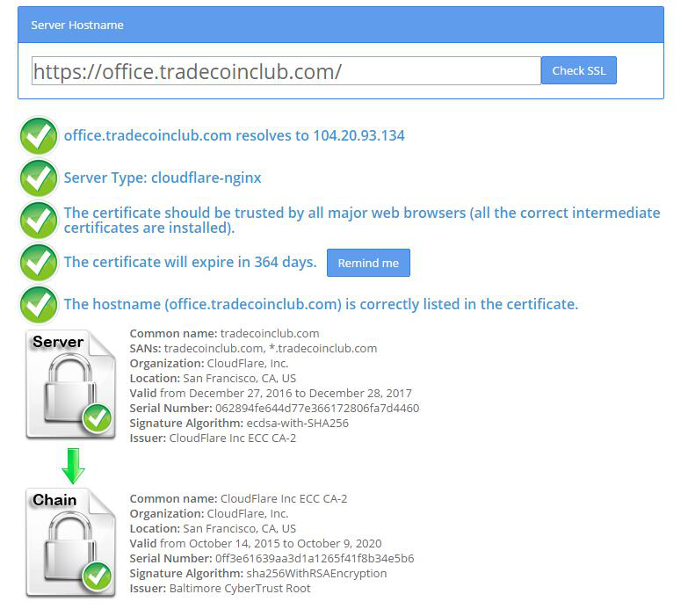Image resolution: width=688 pixels, height=616 pixels.
Task: Click the green checkmark beside hostname correctly listed
Action: click(x=39, y=305)
